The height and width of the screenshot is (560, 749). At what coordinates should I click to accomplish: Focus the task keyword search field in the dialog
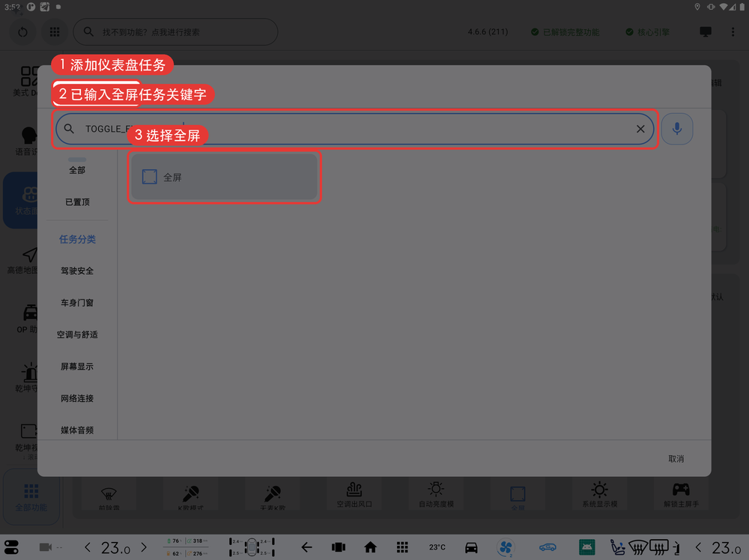[x=355, y=129]
